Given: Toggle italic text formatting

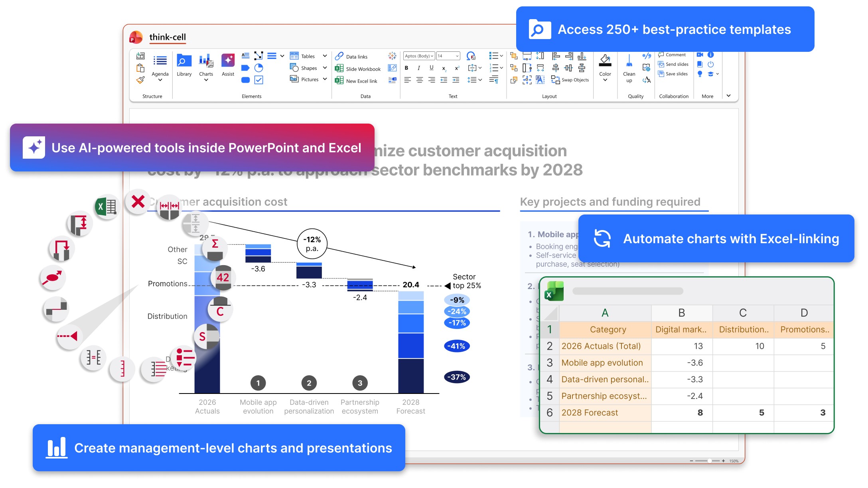Looking at the screenshot, I should click(x=419, y=68).
